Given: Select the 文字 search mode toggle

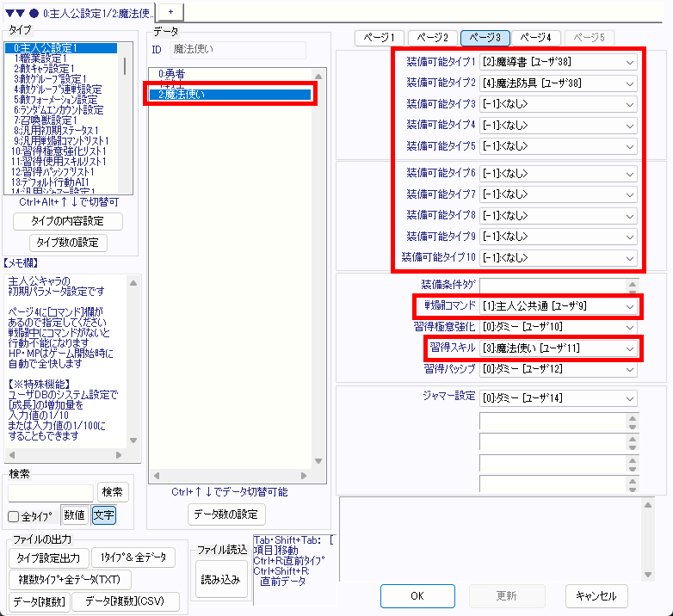Looking at the screenshot, I should [103, 515].
